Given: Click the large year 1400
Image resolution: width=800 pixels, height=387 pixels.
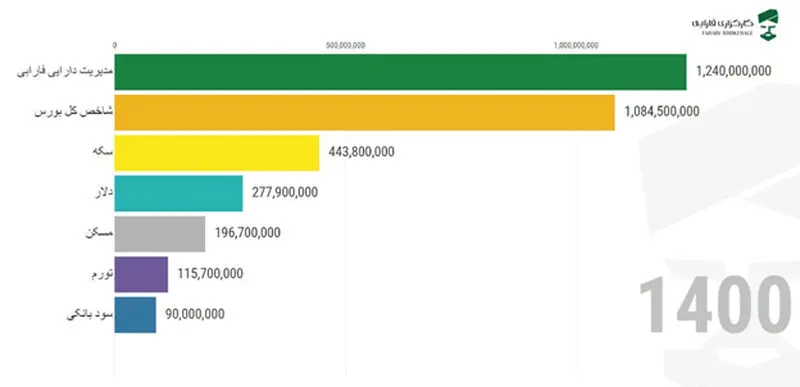Looking at the screenshot, I should pos(714,305).
